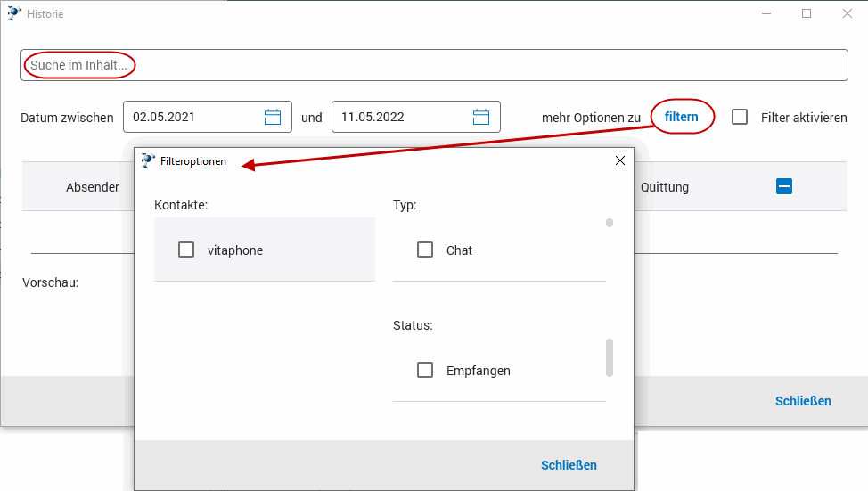Open the calendar picker for start date 02.05.2021
This screenshot has height=491, width=868.
pos(273,117)
